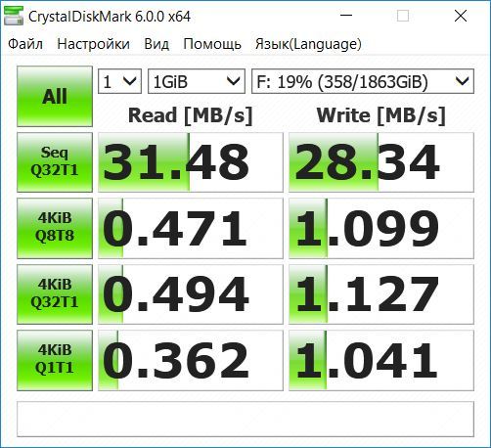Image resolution: width=491 pixels, height=448 pixels.
Task: Minimize the CrystalDiskMark window
Action: point(346,16)
